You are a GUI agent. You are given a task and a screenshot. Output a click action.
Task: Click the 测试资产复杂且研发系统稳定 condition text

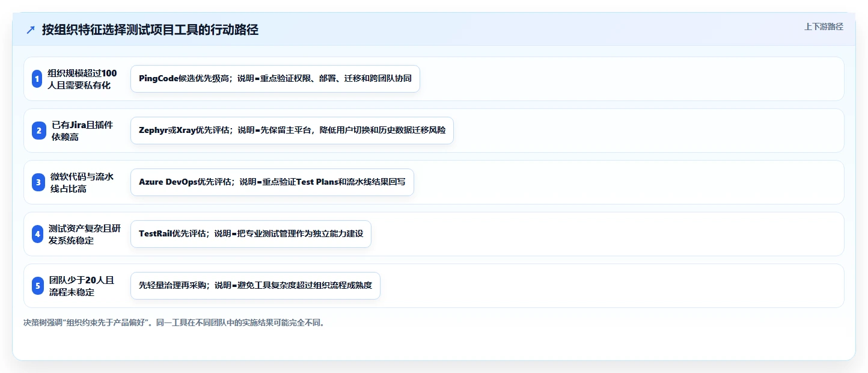click(85, 234)
